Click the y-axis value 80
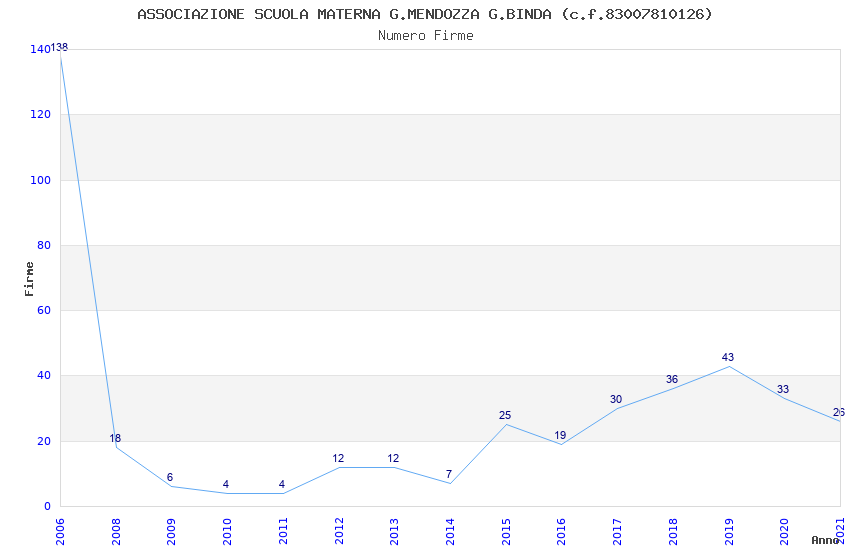Screen dimensions: 850x550 tap(44, 245)
